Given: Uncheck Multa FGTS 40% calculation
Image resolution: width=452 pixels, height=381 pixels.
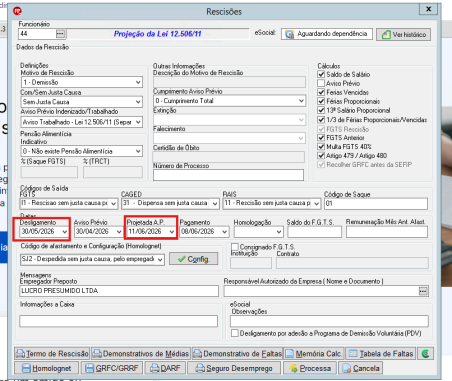Looking at the screenshot, I should 321,146.
